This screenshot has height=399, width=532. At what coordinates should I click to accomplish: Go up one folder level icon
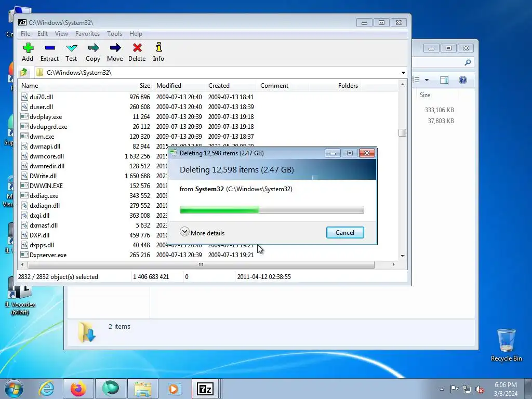(x=24, y=72)
